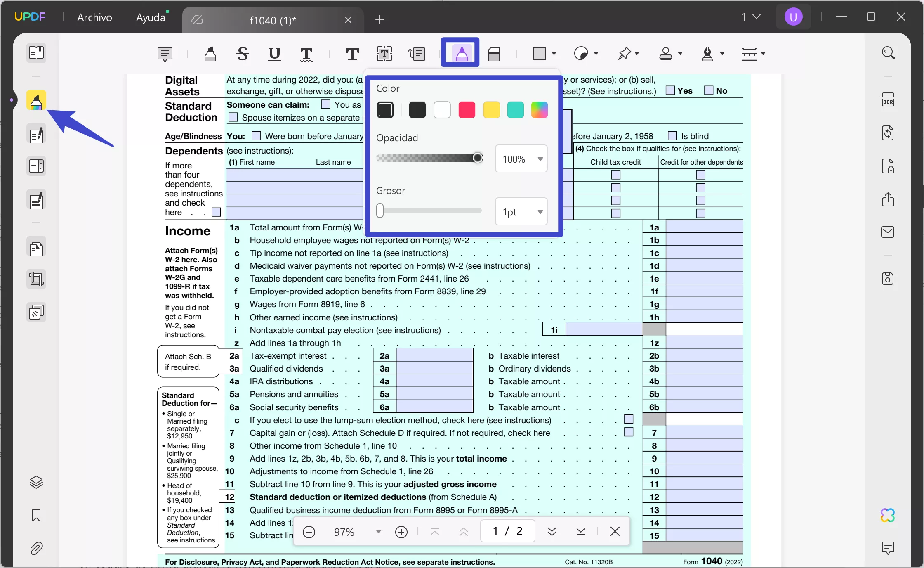Viewport: 924px width, 568px height.
Task: Jump to the last page button
Action: [x=581, y=531]
